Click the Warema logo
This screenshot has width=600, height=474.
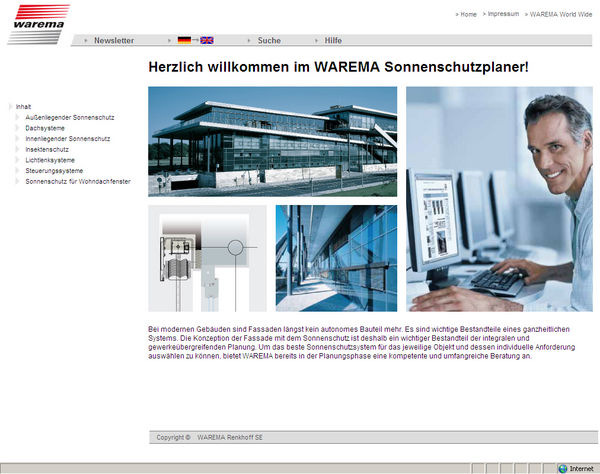point(38,21)
